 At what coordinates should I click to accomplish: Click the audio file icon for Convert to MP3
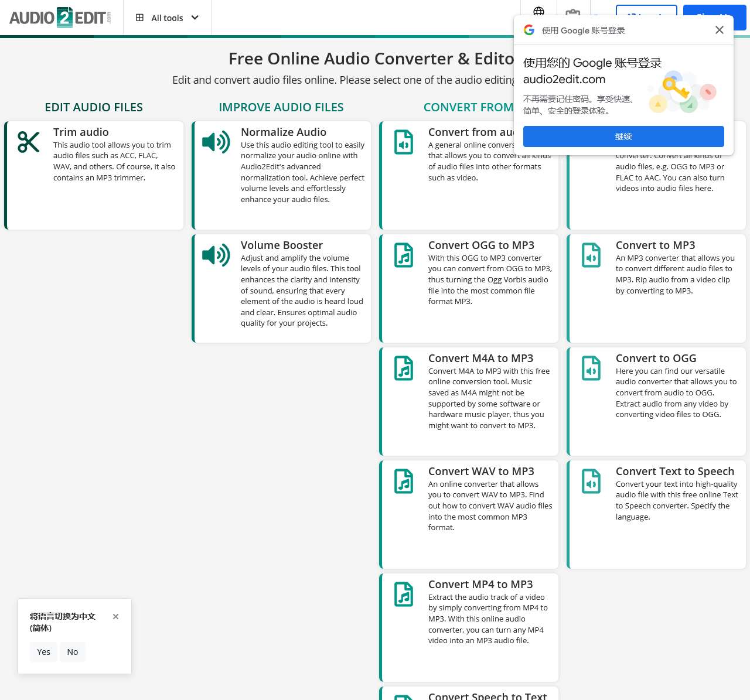pos(591,255)
